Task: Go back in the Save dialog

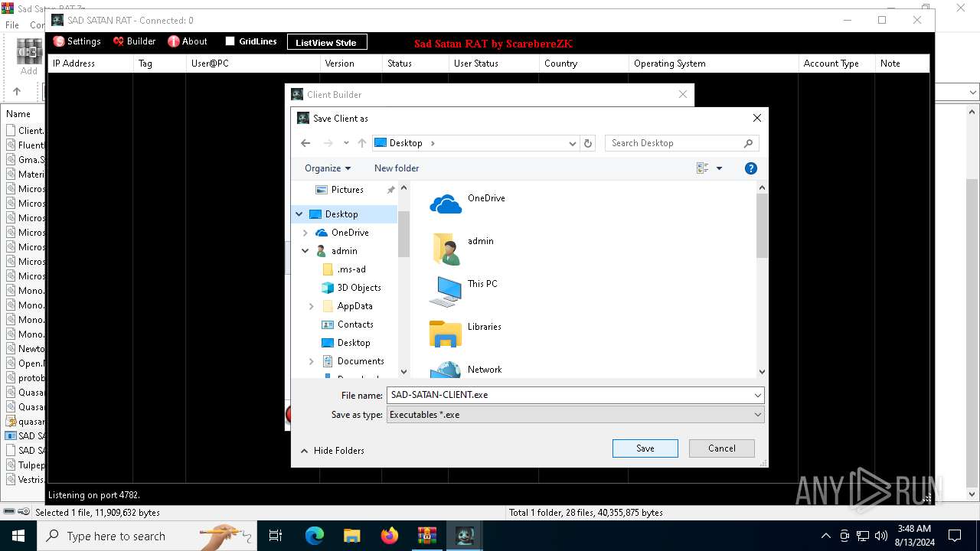Action: [305, 143]
